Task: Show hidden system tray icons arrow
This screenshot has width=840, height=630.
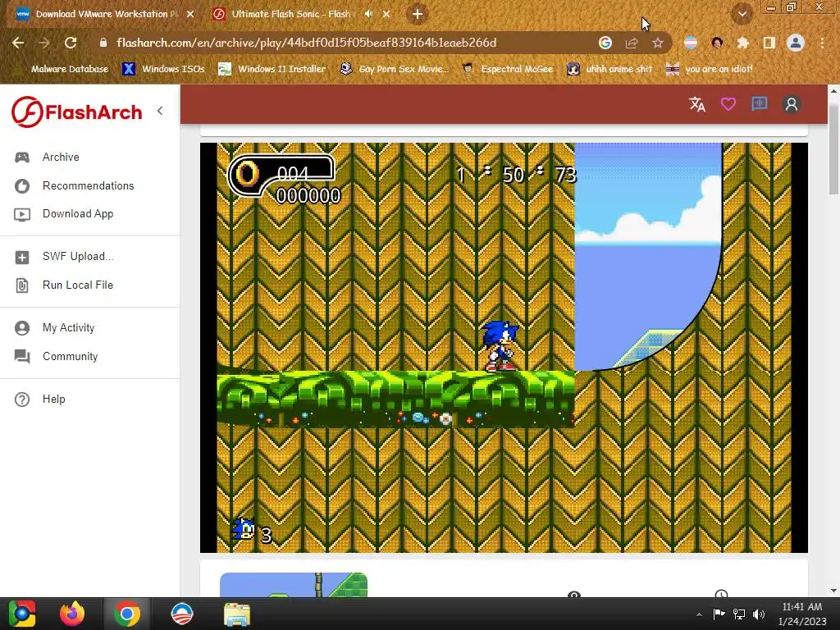Action: pyautogui.click(x=699, y=614)
